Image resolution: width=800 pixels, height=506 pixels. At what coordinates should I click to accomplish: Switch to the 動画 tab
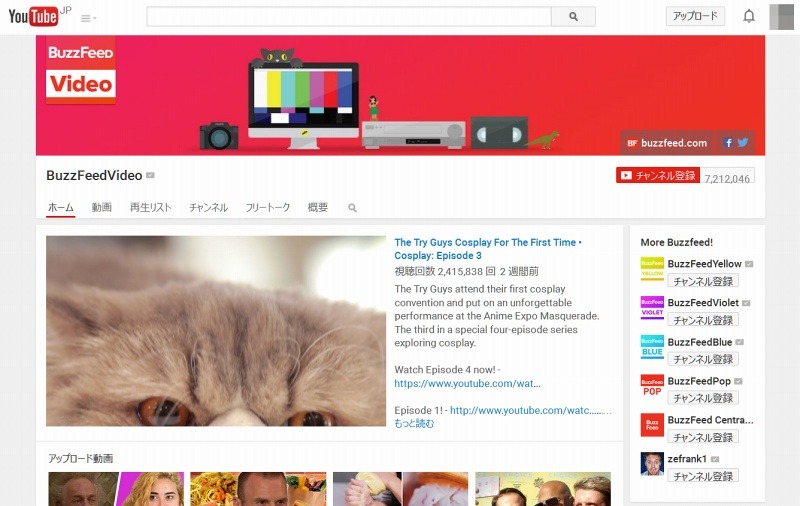[102, 208]
